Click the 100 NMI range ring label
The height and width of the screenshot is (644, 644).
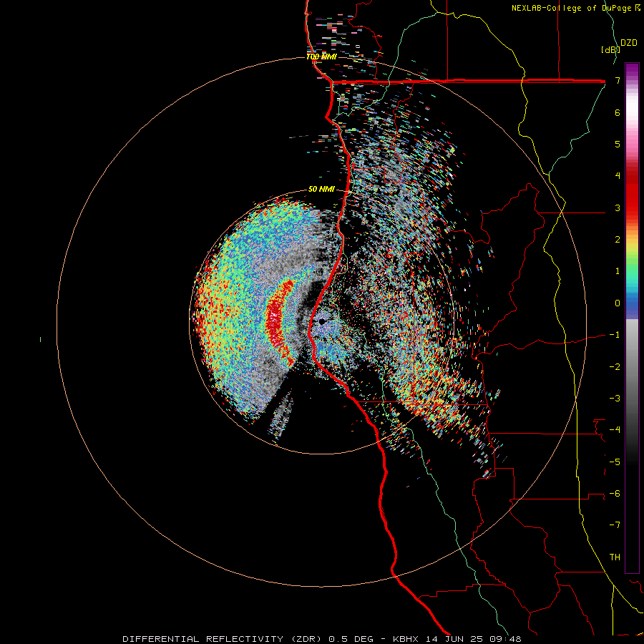coord(321,57)
